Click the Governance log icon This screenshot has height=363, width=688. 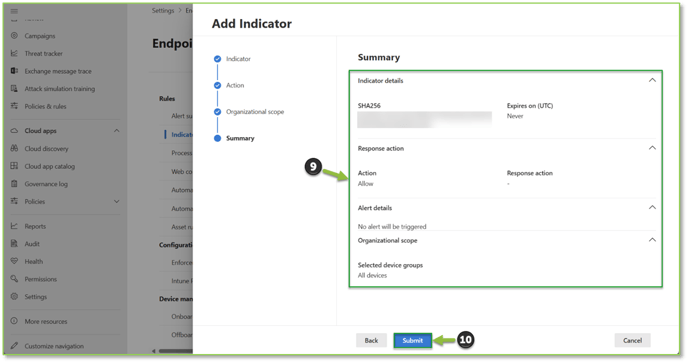tap(14, 183)
